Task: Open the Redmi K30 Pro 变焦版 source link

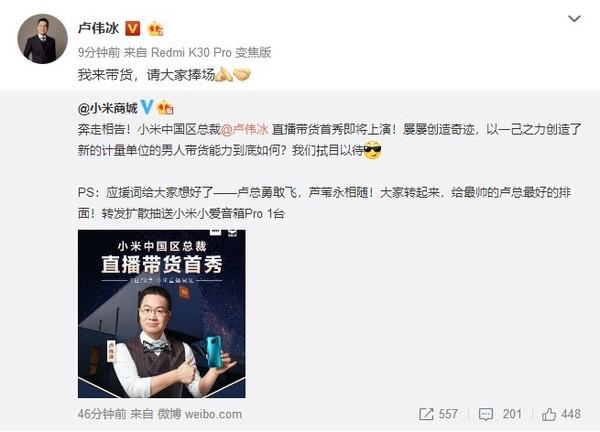Action: 211,52
